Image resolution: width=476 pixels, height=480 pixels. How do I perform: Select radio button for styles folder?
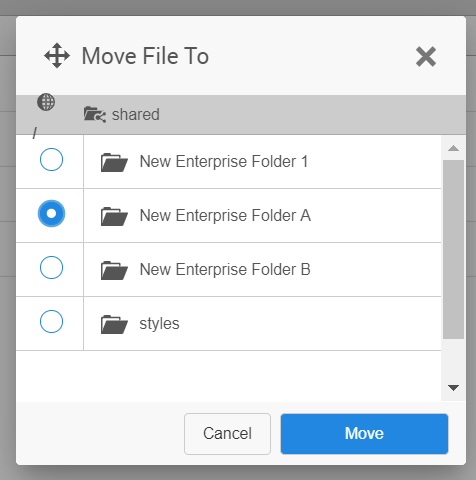point(51,322)
